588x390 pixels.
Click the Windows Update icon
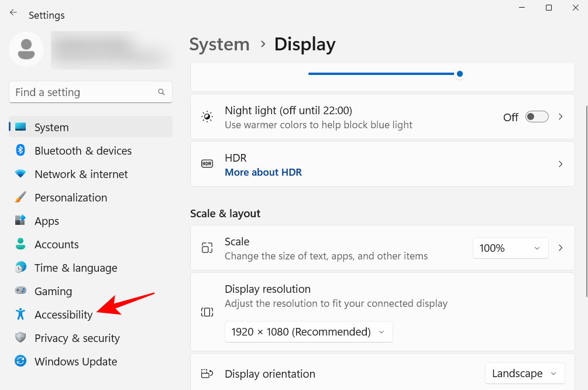coord(20,361)
